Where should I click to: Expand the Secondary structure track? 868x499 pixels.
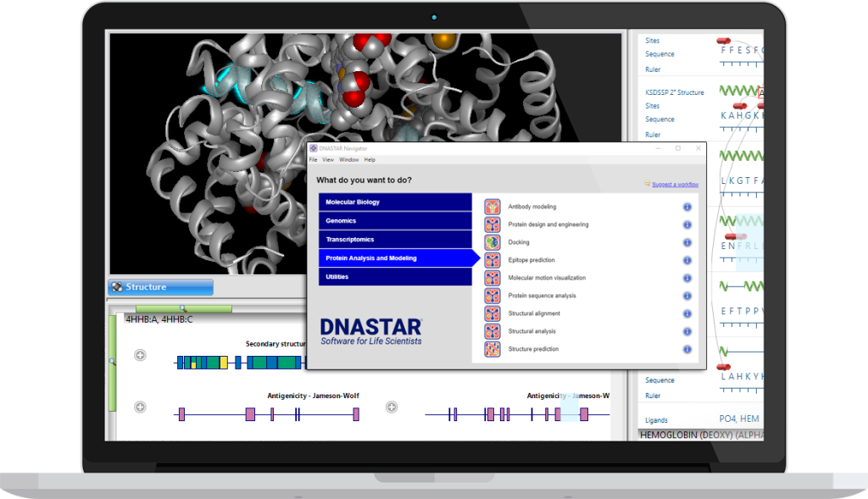[x=140, y=355]
